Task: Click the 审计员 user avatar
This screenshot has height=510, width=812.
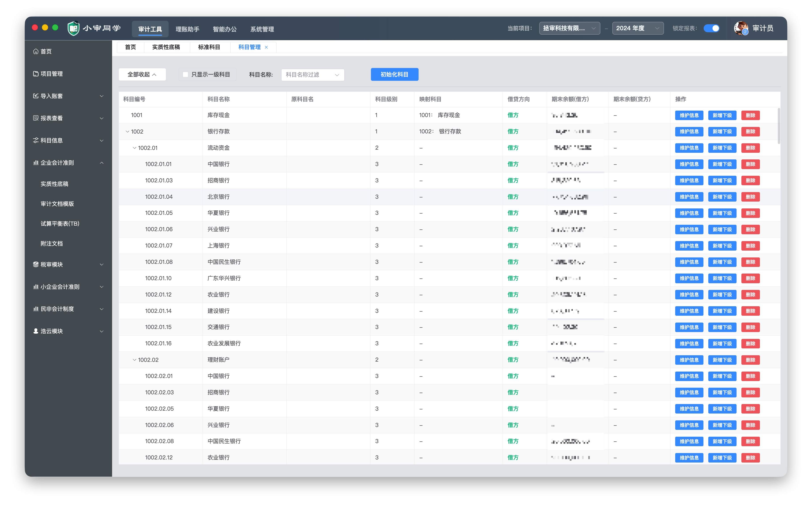Action: tap(741, 28)
